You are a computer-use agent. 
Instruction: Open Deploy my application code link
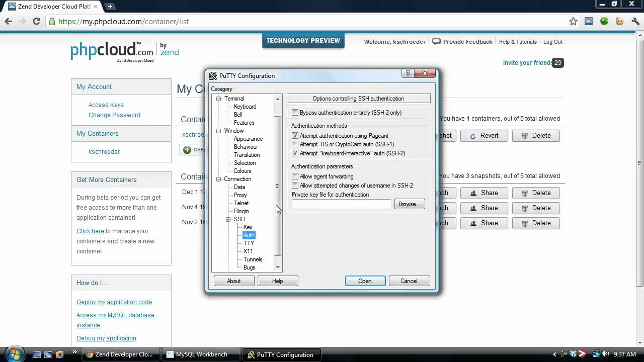pyautogui.click(x=114, y=302)
